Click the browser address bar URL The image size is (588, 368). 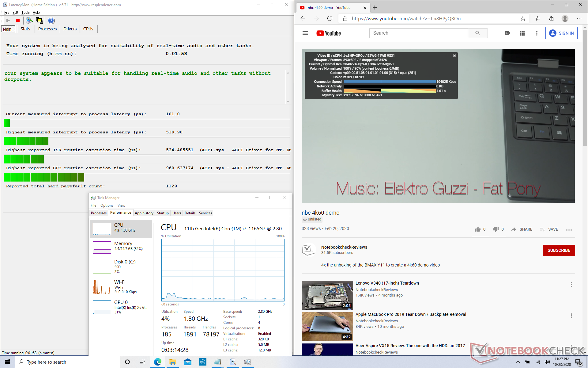406,18
